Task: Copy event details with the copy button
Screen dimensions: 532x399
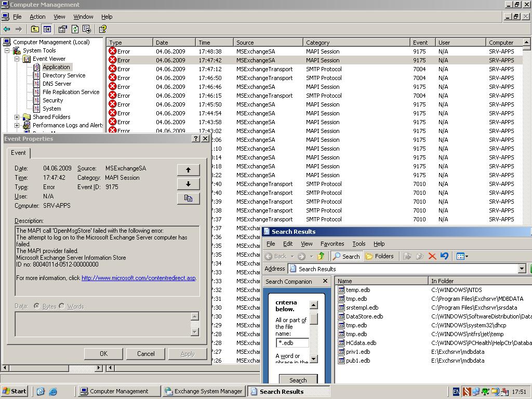Action: [188, 198]
